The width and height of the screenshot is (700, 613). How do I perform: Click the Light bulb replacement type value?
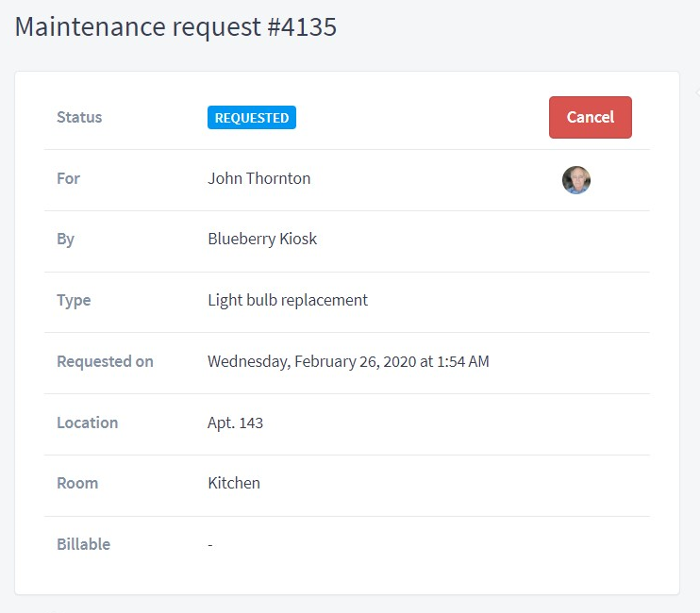click(x=288, y=300)
